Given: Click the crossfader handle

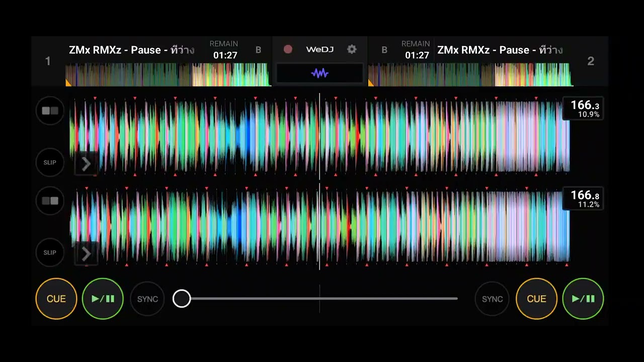Looking at the screenshot, I should click(182, 299).
